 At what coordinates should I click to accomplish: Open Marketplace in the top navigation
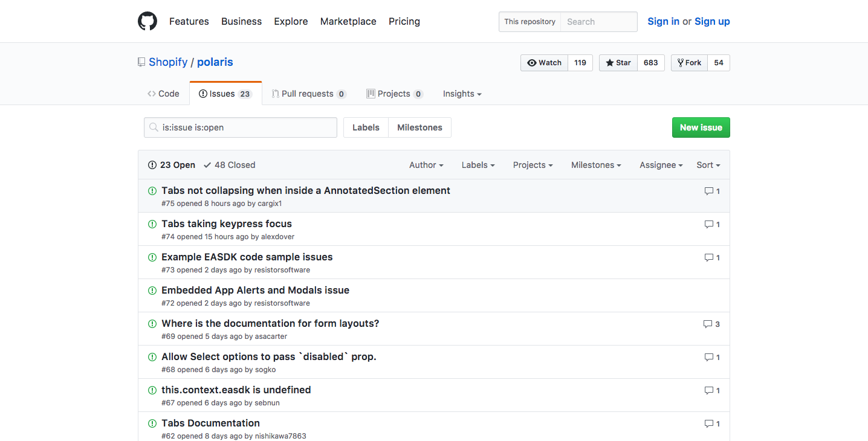[348, 21]
